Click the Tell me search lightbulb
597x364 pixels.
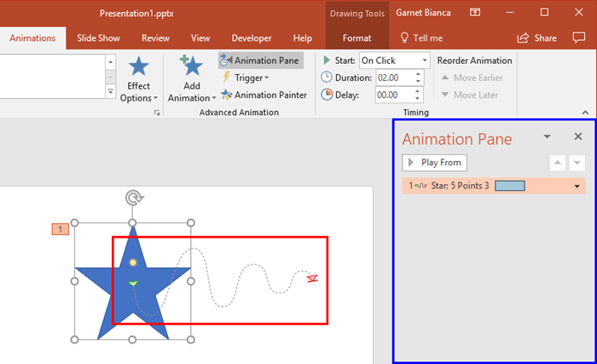tap(404, 38)
